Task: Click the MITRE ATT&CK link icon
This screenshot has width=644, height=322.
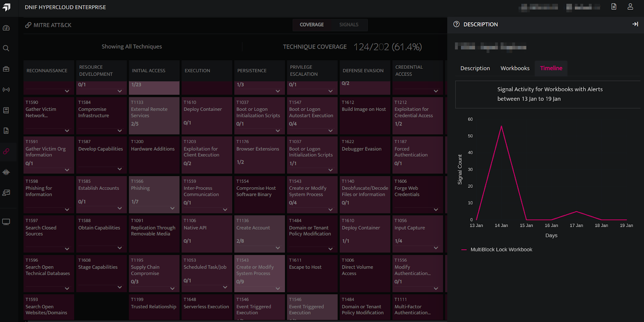Action: [x=28, y=25]
